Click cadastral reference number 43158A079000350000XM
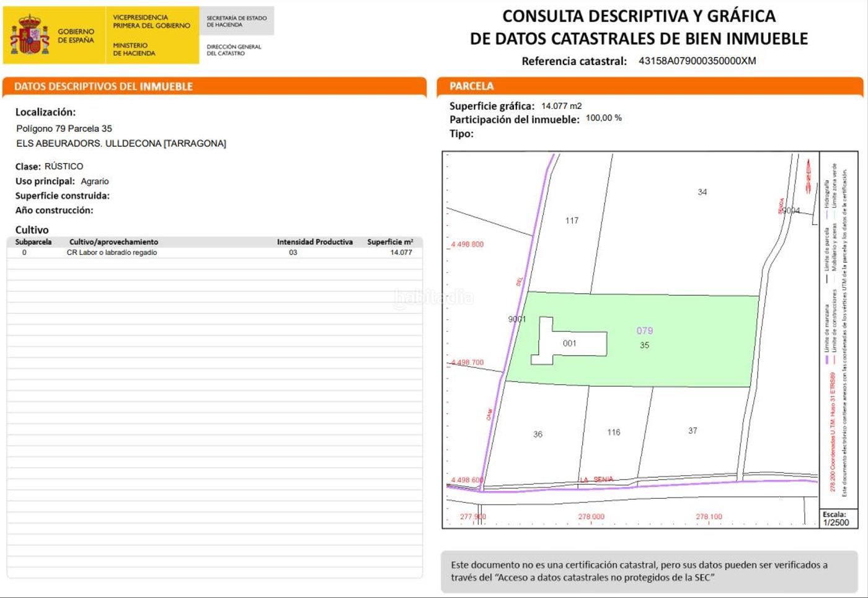The image size is (868, 598). point(697,61)
